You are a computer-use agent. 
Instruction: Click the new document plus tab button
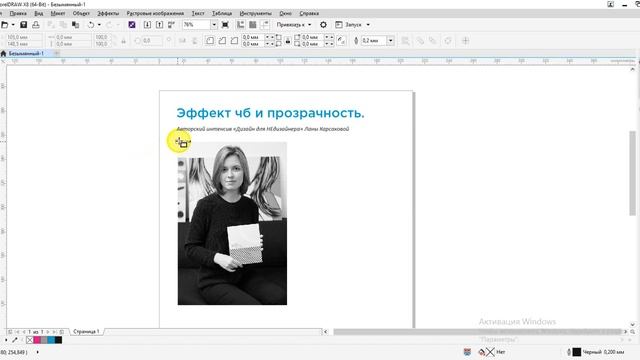tap(57, 53)
